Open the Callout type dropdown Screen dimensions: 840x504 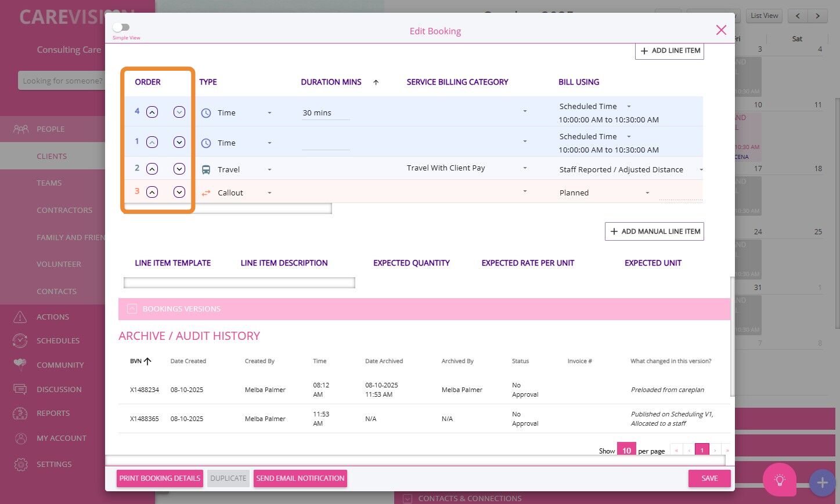click(269, 193)
